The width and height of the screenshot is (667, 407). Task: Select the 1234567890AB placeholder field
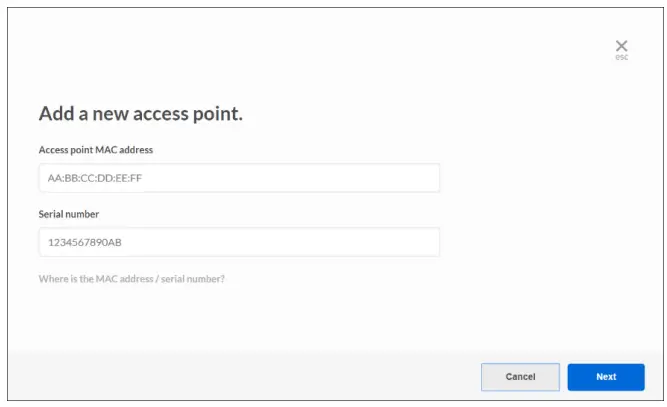click(x=239, y=242)
